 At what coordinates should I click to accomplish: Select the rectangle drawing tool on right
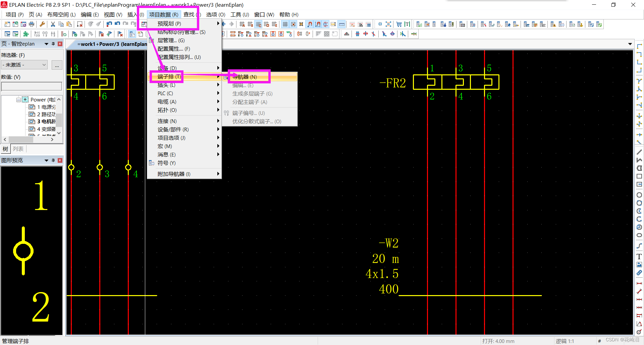(x=639, y=176)
